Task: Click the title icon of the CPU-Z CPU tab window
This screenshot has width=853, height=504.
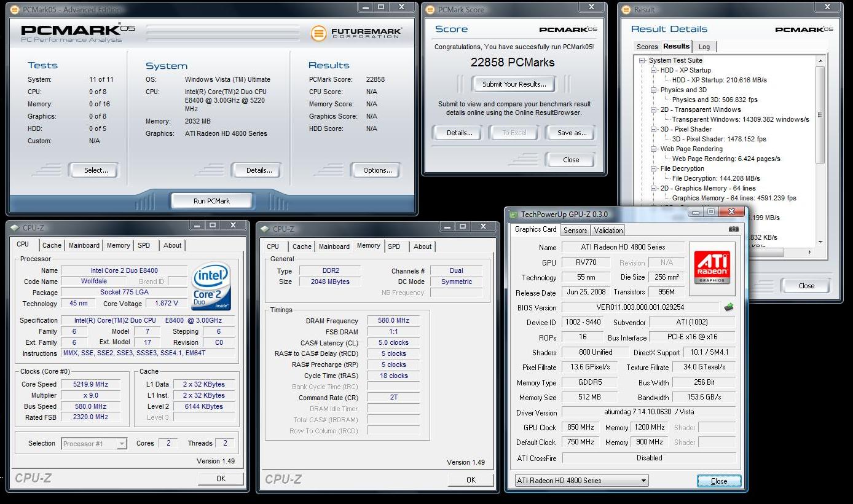Action: coord(15,227)
